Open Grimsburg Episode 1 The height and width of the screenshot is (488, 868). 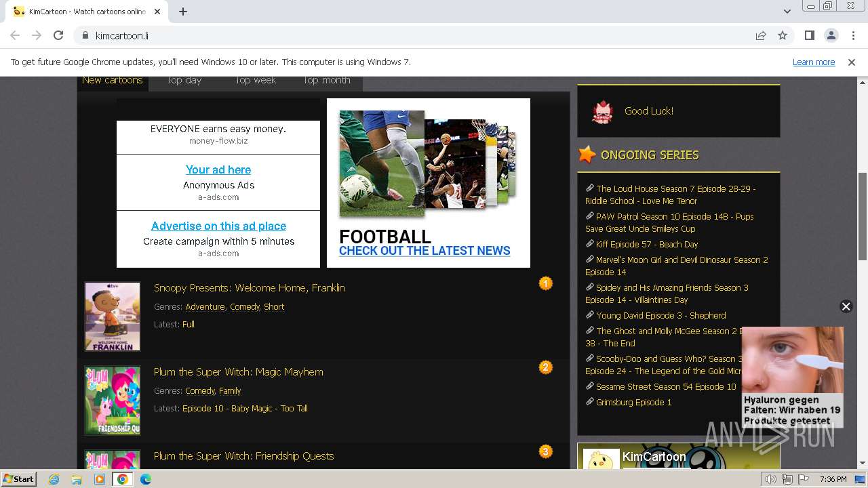click(x=634, y=403)
